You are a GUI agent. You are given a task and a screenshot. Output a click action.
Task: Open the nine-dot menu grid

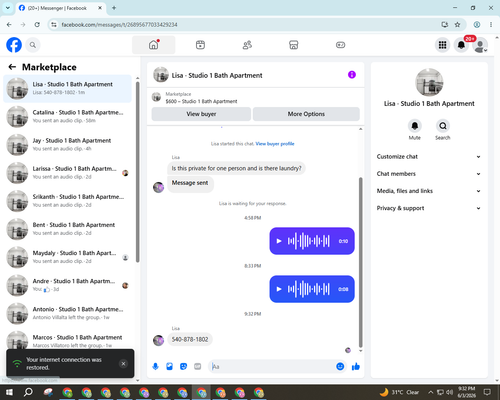tap(442, 45)
